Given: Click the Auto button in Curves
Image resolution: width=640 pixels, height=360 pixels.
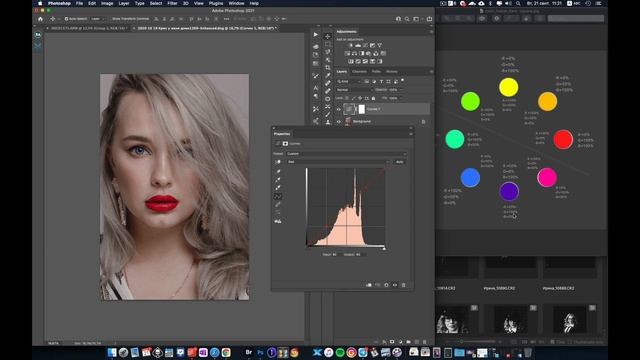Looking at the screenshot, I should coord(400,162).
